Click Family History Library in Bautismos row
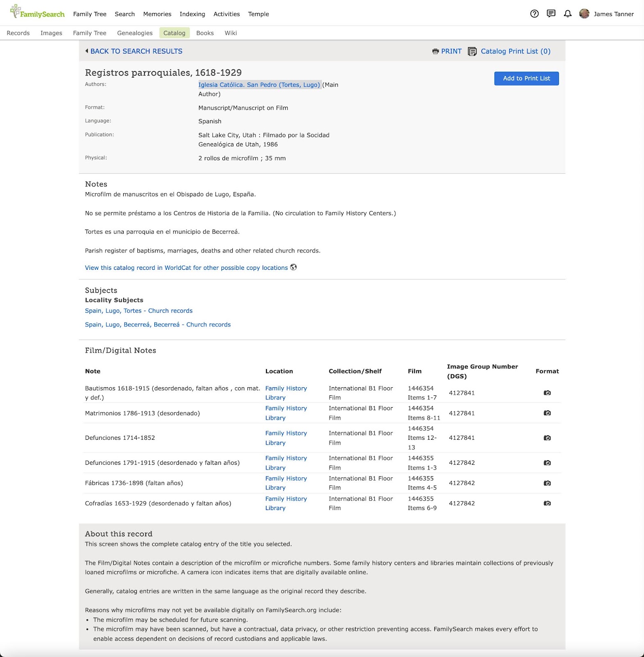The height and width of the screenshot is (657, 644). [286, 393]
